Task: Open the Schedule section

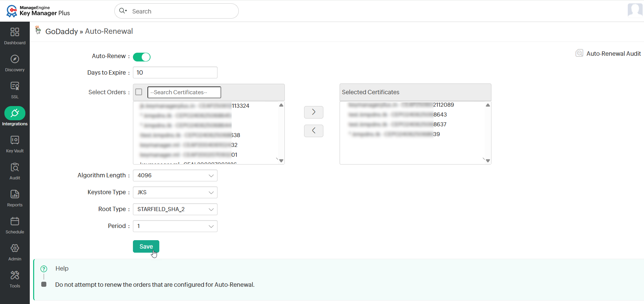Action: tap(15, 225)
